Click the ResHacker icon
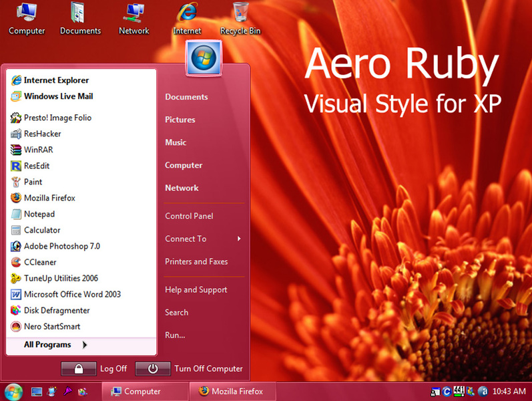This screenshot has height=401, width=532. [15, 134]
